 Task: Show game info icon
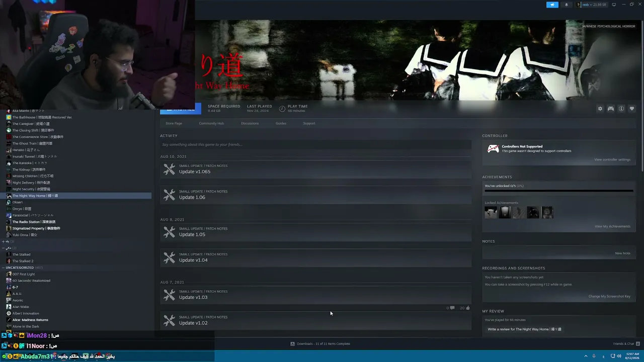pos(621,109)
